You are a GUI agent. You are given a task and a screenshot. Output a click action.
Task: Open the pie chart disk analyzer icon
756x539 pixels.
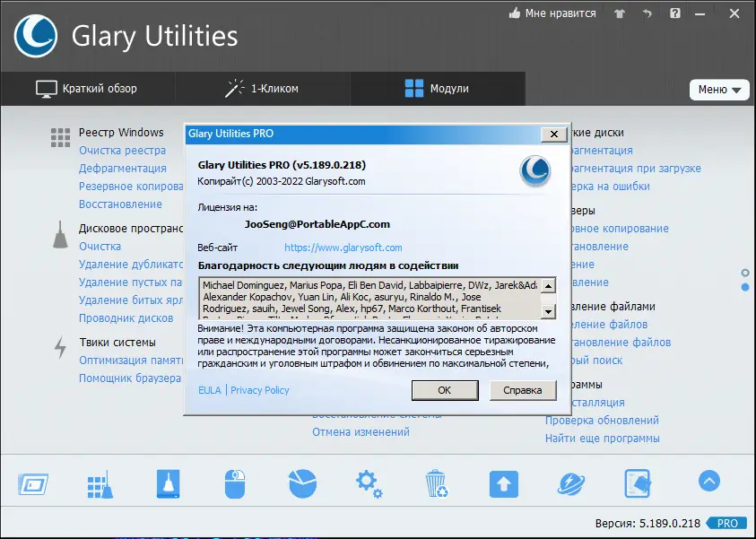click(302, 483)
